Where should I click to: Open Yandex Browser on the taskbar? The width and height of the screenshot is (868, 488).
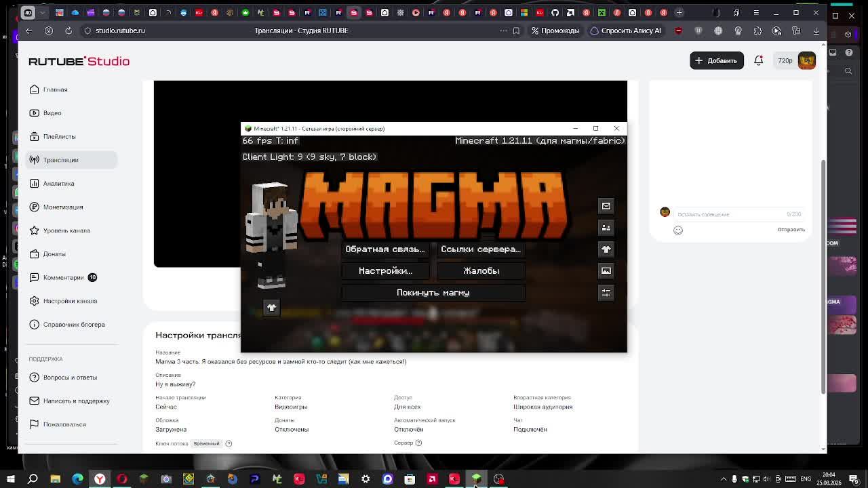(x=100, y=479)
